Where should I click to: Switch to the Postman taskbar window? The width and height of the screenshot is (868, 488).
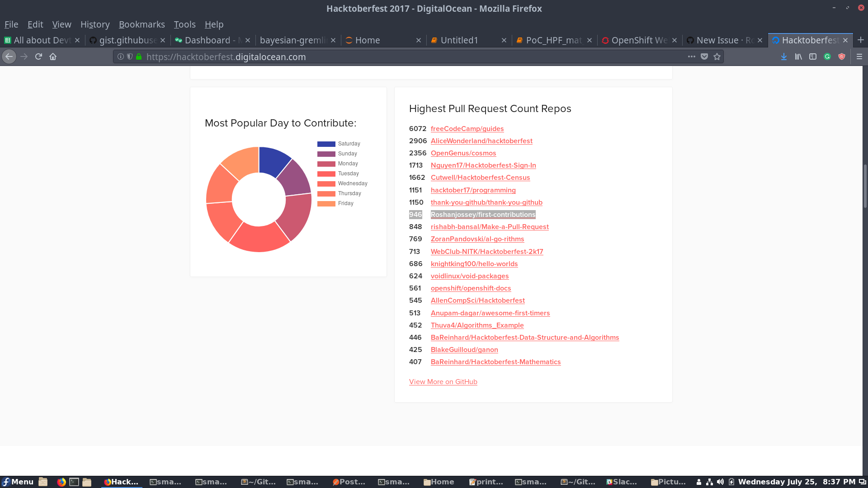349,482
